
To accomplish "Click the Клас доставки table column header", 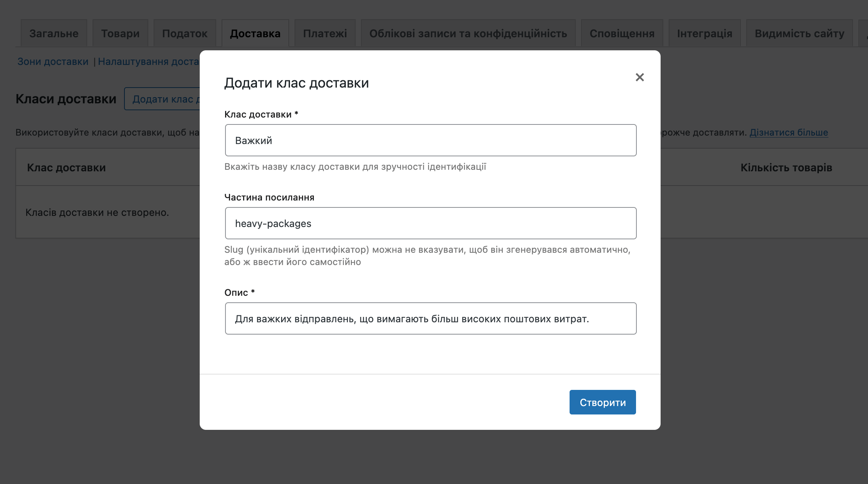I will coord(66,167).
